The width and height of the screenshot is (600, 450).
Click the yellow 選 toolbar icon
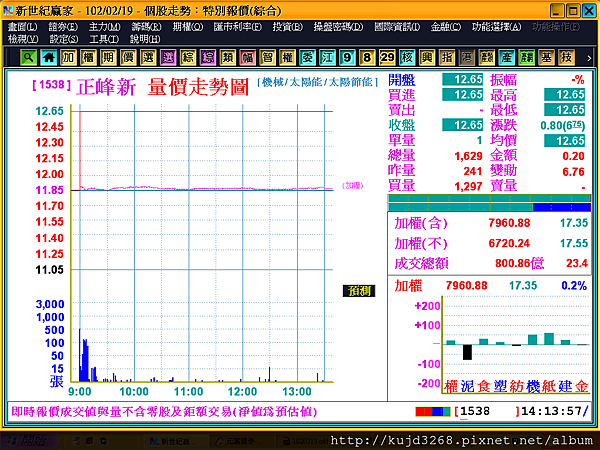pyautogui.click(x=148, y=58)
